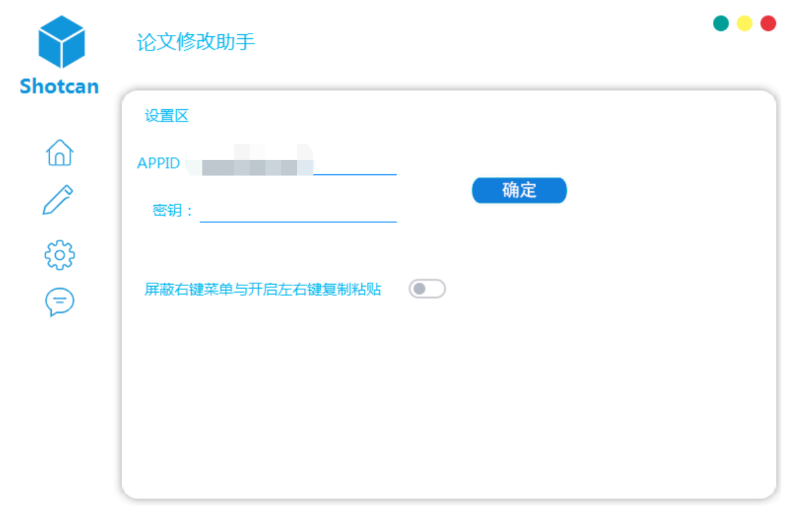812x528 pixels.
Task: Click the 论文修改助手 title text
Action: click(196, 43)
